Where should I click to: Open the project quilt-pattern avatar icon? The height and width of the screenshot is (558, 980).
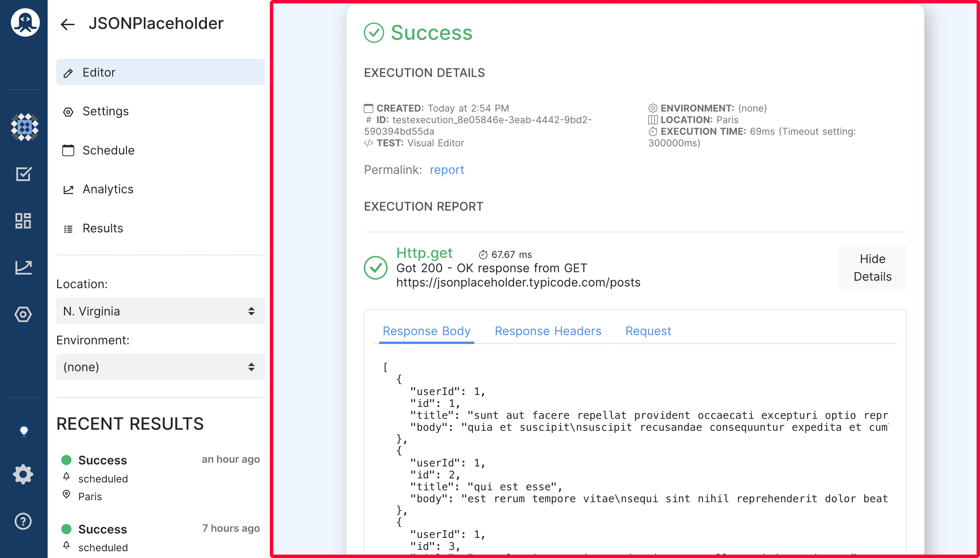[x=24, y=127]
